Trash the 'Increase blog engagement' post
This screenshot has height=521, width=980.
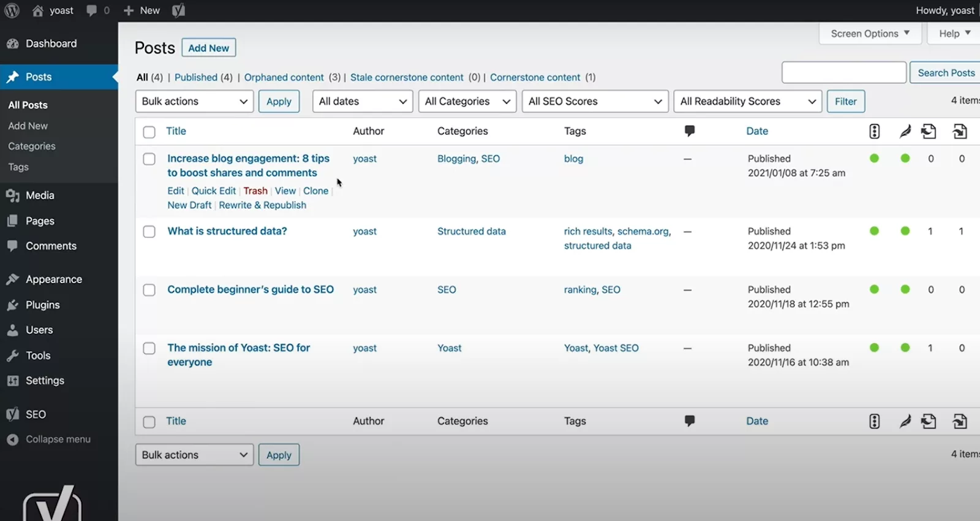[255, 191]
